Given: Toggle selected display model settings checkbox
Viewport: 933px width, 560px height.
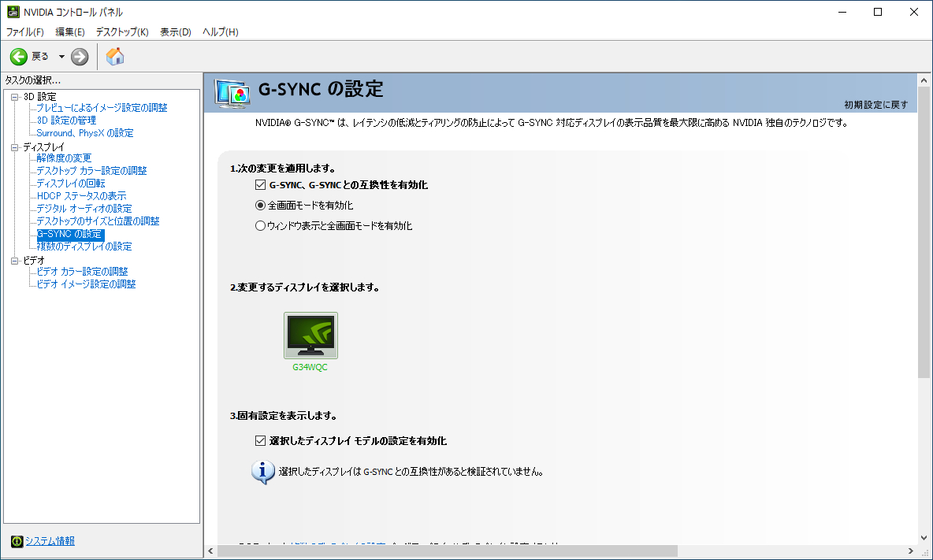Looking at the screenshot, I should pos(260,440).
